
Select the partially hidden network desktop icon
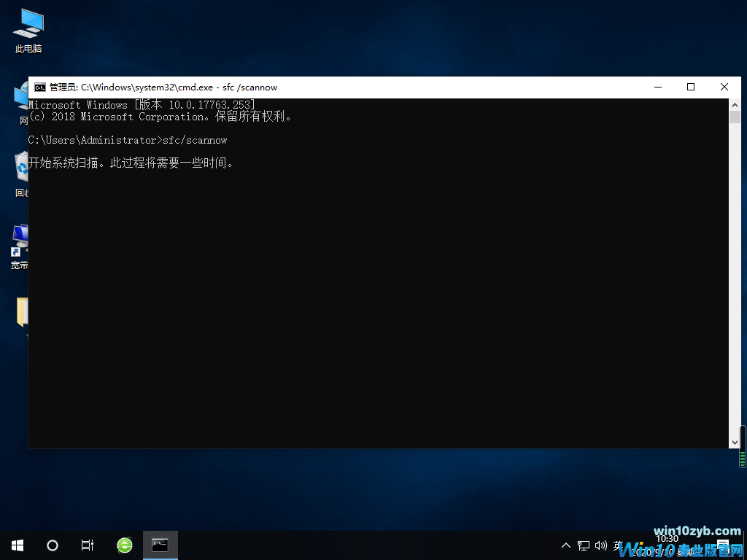coord(21,102)
